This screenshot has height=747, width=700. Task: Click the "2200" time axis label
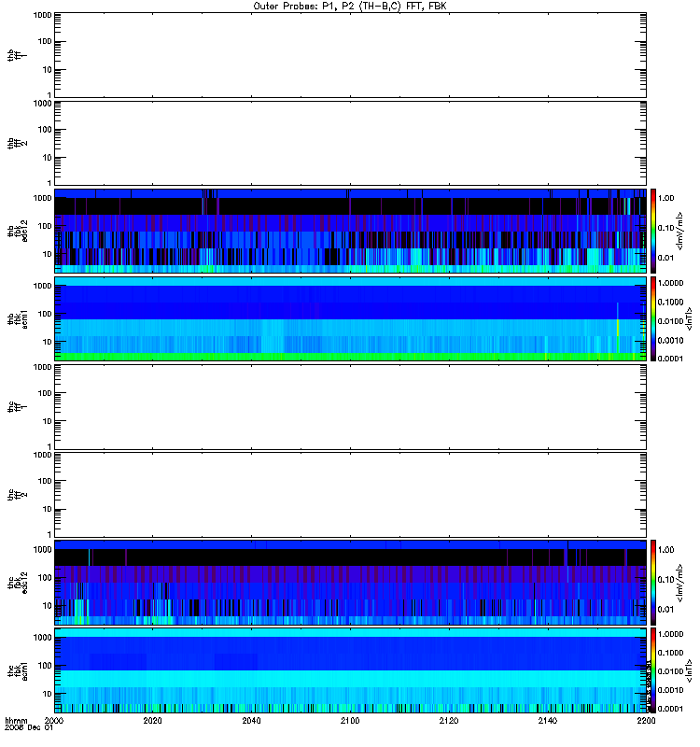click(x=646, y=720)
